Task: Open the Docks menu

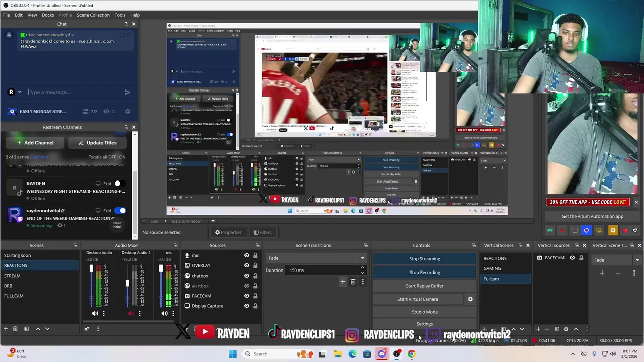Action: pos(48,15)
